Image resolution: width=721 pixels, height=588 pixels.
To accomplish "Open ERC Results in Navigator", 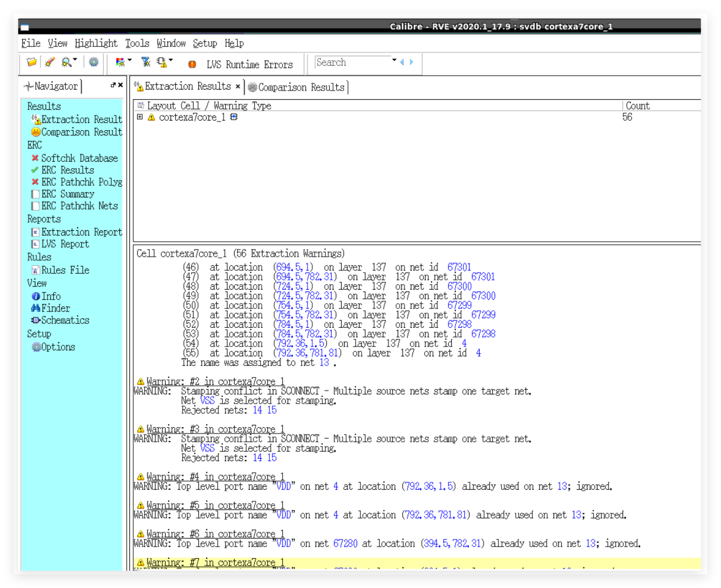I will 63,170.
